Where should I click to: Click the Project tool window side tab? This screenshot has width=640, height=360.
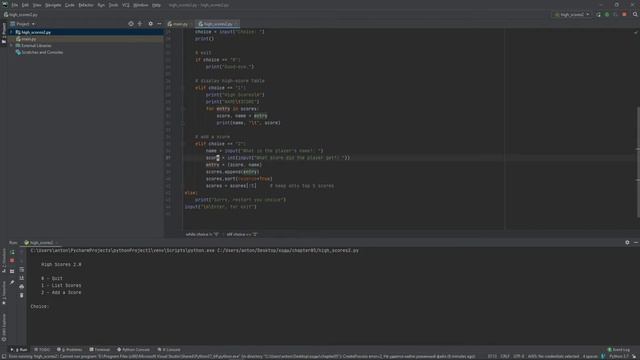click(x=4, y=34)
